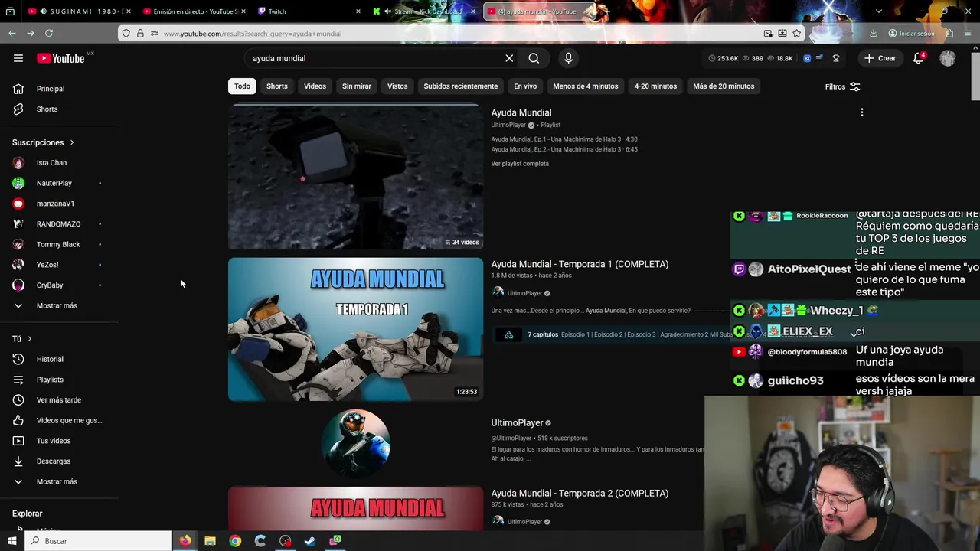Screen dimensions: 980x551
Task: Open the Windows Start menu
Action: (x=11, y=541)
